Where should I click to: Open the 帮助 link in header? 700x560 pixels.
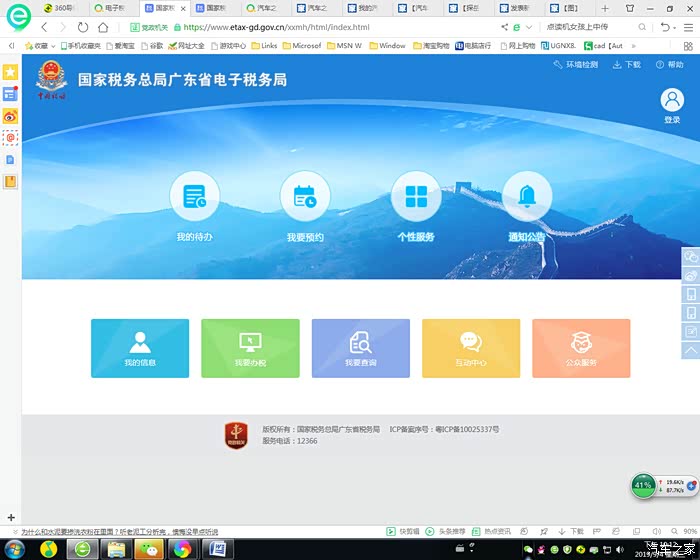pos(669,65)
